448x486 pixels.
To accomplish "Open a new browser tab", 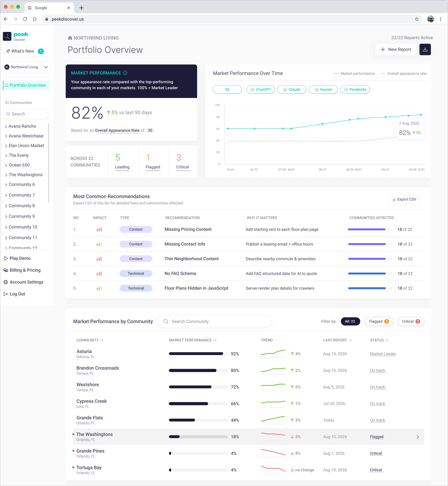I will click(x=81, y=8).
